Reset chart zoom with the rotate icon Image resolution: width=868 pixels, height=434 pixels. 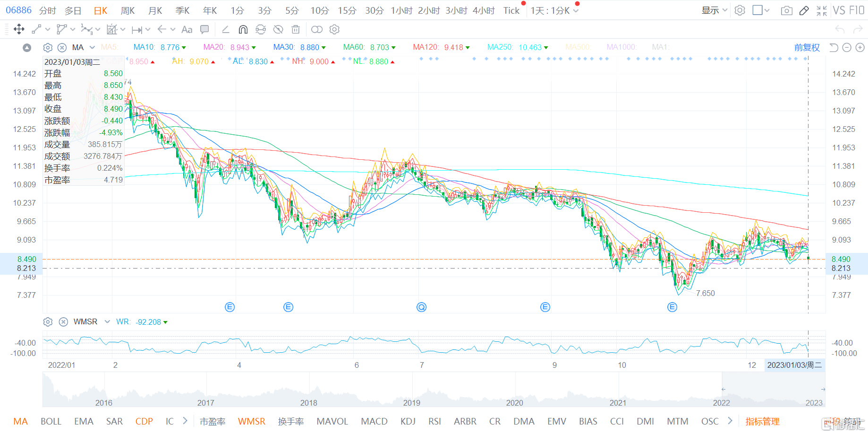[x=834, y=47]
